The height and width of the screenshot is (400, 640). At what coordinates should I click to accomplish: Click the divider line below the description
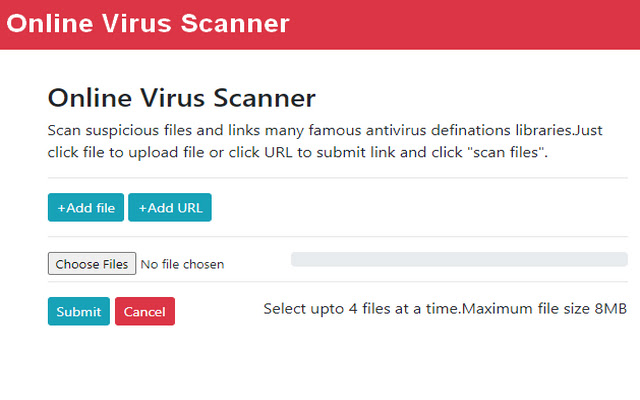(x=337, y=178)
